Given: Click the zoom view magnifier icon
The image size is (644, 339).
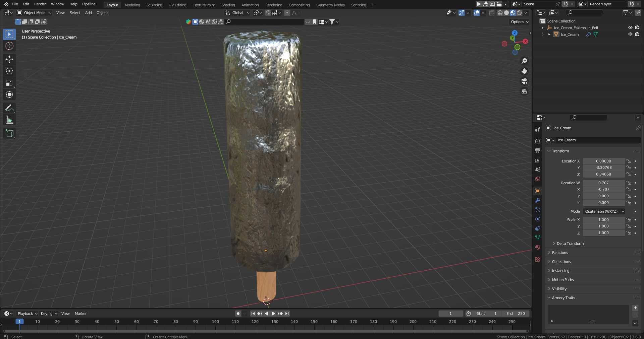Looking at the screenshot, I should (x=524, y=61).
